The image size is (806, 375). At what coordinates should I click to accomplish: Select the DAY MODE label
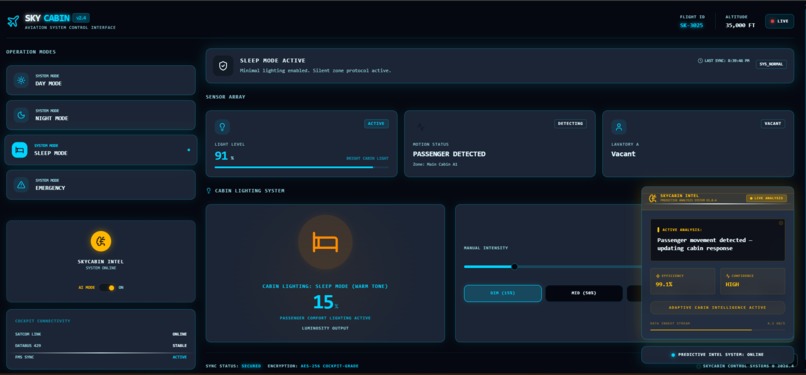(x=48, y=83)
